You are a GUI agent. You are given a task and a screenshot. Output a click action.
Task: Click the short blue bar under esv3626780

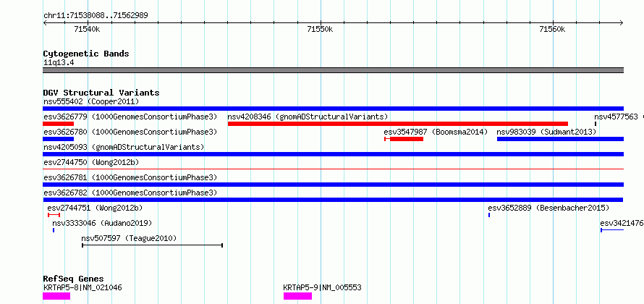tap(59, 139)
